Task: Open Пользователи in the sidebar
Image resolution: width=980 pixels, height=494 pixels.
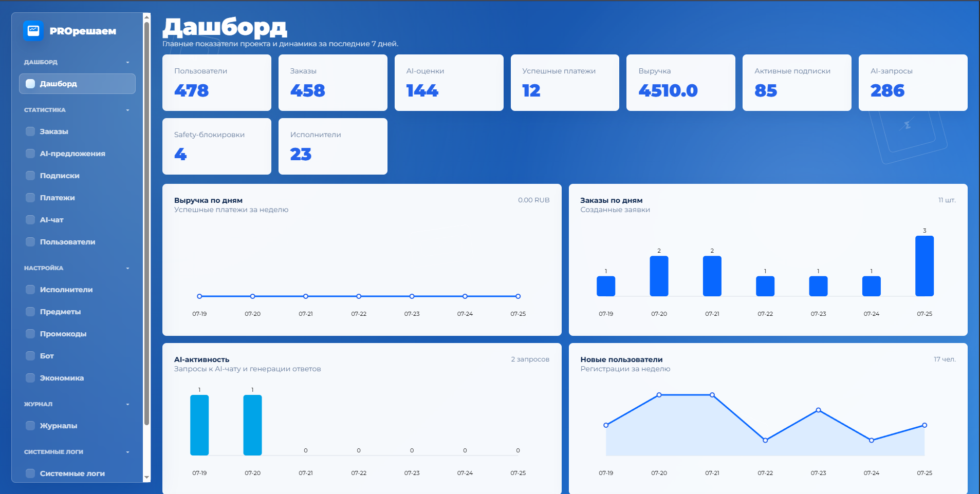Action: click(x=77, y=242)
